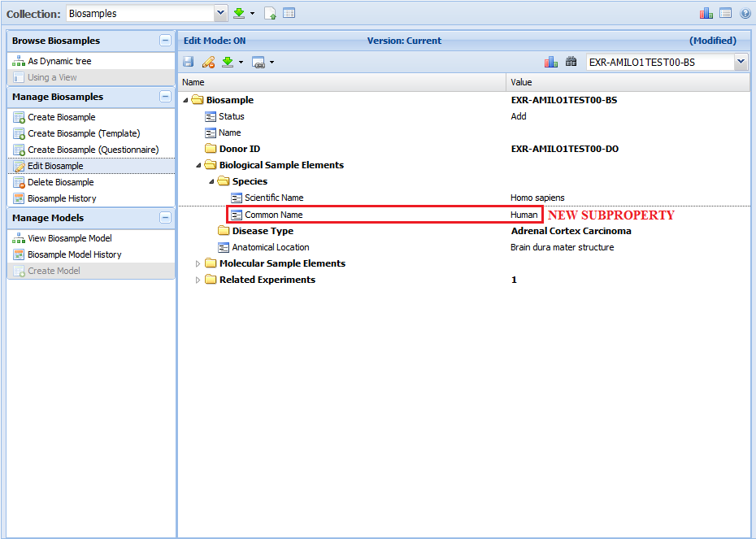
Task: Collapse the Manage Models panel
Action: 165,218
